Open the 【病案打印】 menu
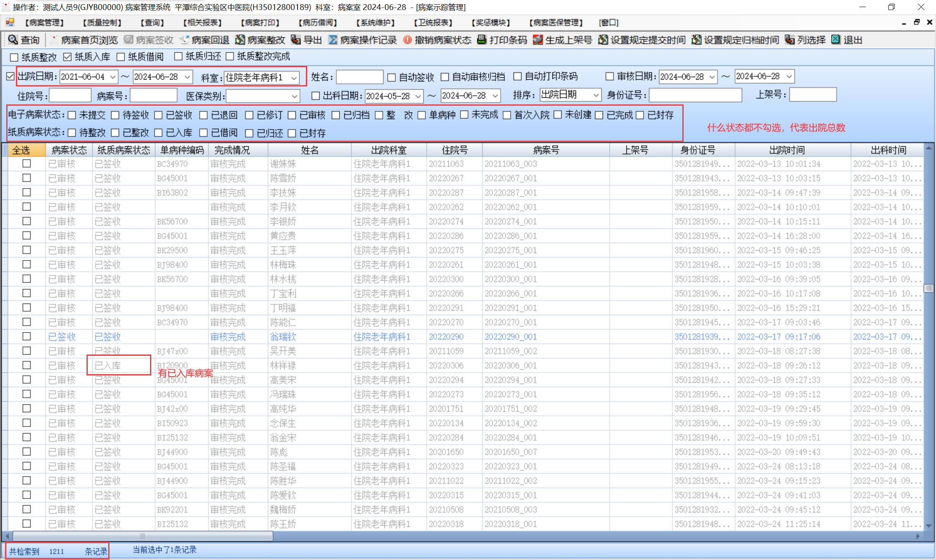 (260, 23)
